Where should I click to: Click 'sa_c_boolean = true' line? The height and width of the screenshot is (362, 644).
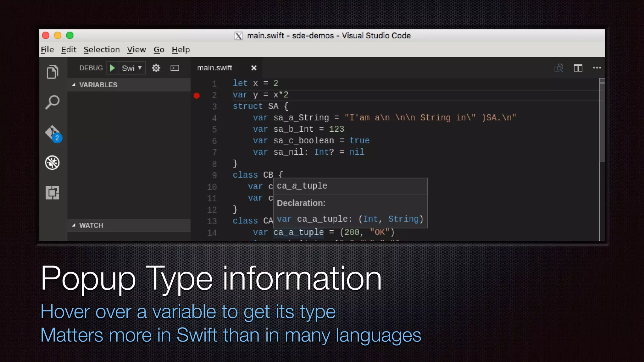(x=311, y=140)
